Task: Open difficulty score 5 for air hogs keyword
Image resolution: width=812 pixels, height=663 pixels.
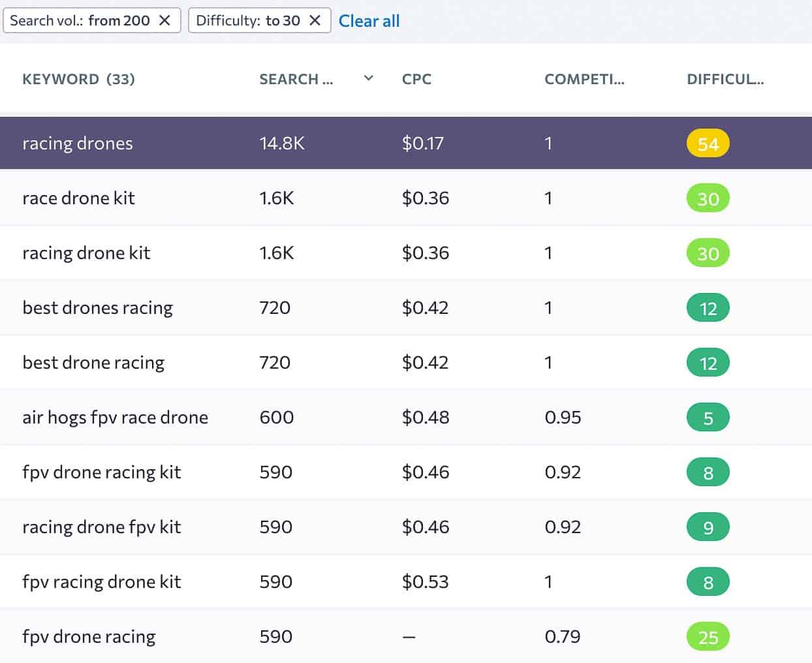Action: coord(708,417)
